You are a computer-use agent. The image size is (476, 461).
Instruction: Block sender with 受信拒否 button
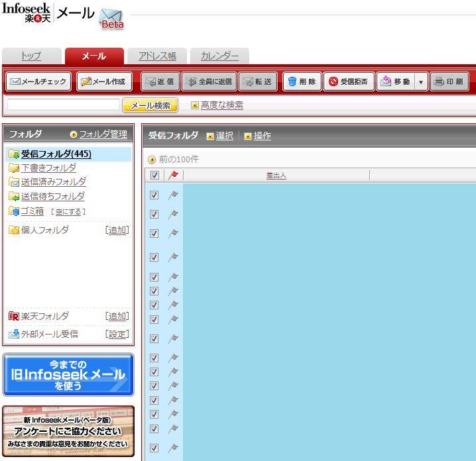(x=349, y=81)
